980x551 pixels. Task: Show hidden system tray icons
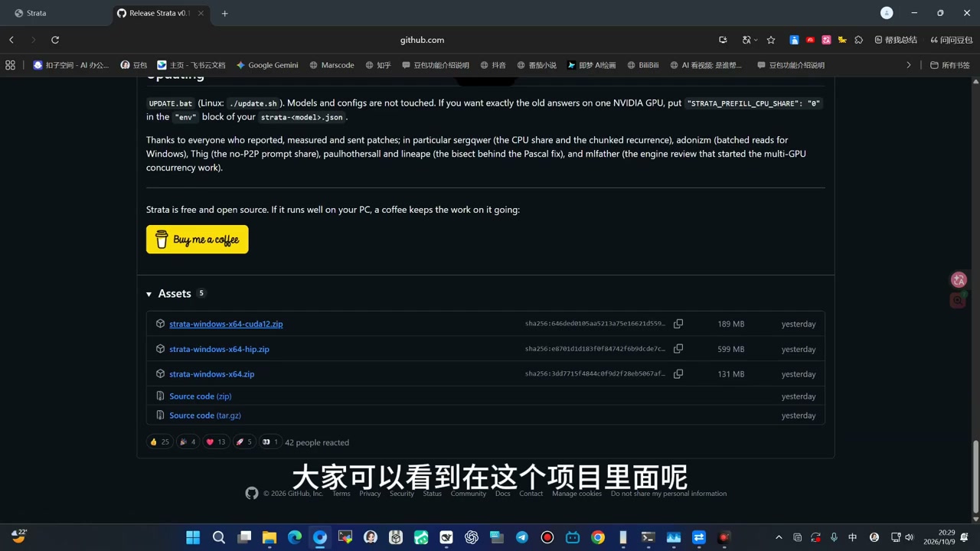(779, 537)
